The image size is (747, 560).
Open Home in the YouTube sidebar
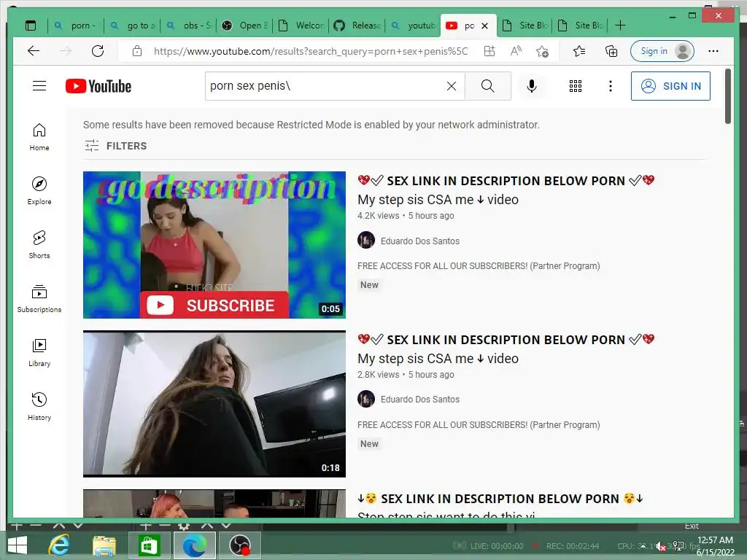tap(39, 137)
